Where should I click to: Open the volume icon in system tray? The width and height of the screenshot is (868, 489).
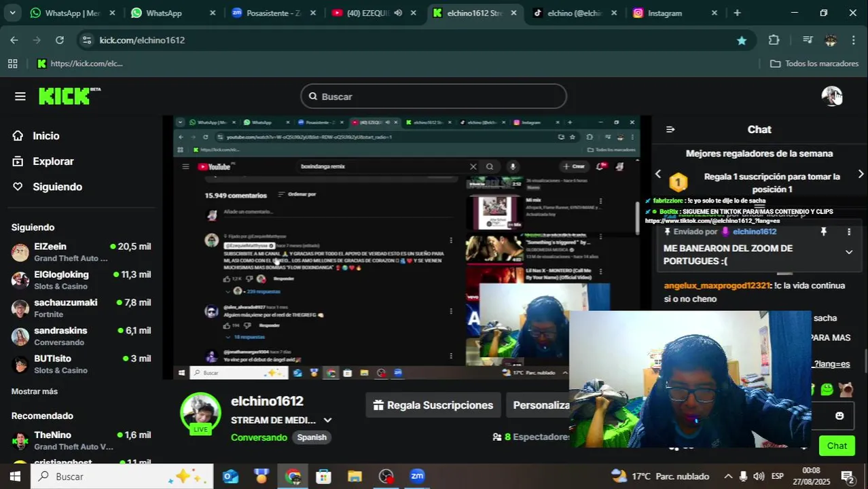759,476
